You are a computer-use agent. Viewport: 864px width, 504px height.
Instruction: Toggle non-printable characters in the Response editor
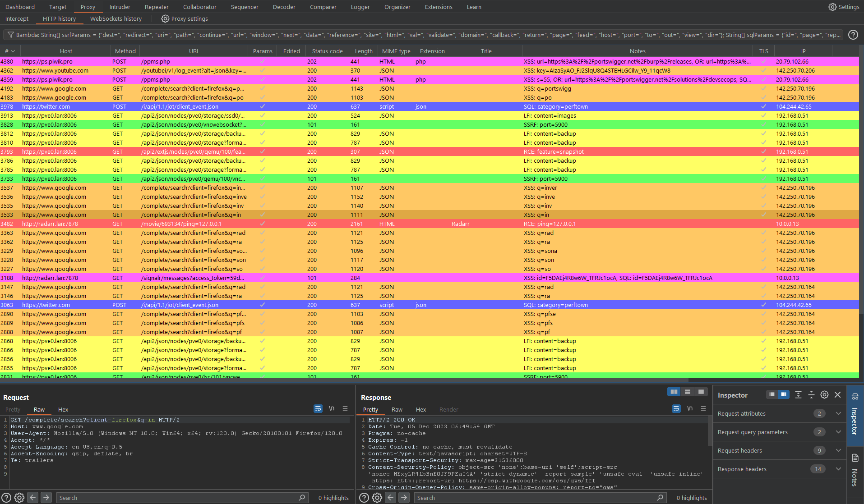(x=689, y=408)
